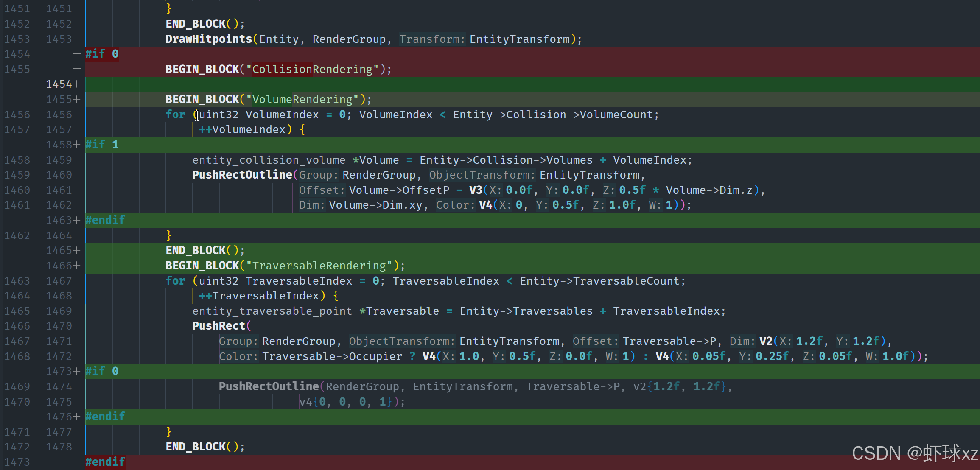Viewport: 980px width, 470px height.
Task: Click the plus marker on added line 1463
Action: click(x=77, y=220)
